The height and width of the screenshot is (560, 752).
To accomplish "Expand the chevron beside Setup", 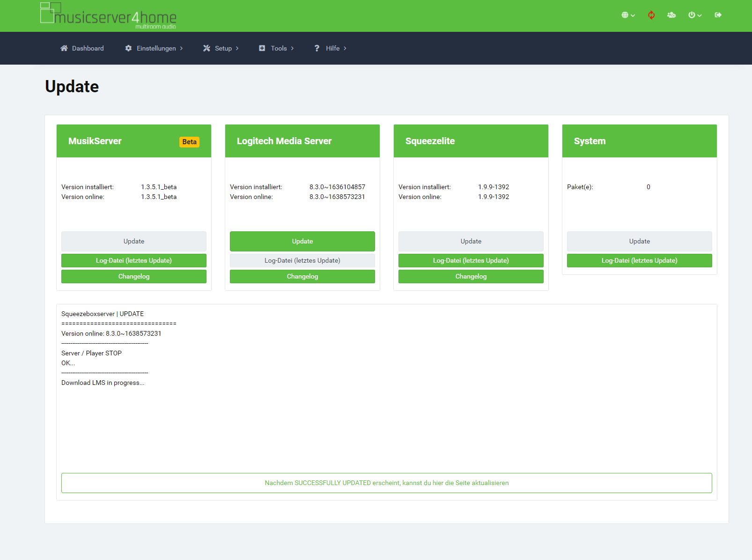I will pos(237,48).
